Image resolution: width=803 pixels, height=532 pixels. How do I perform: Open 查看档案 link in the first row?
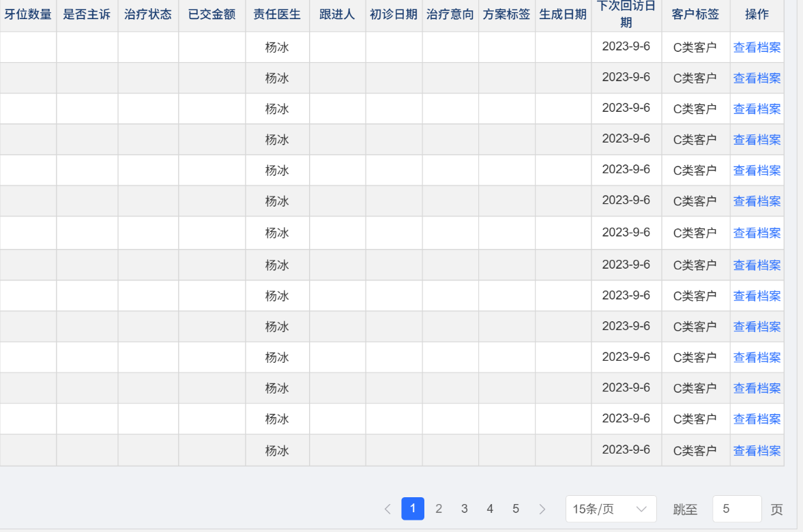757,48
